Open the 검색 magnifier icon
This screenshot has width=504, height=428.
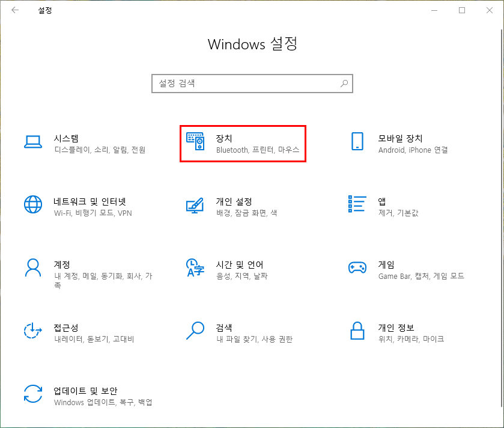(195, 331)
